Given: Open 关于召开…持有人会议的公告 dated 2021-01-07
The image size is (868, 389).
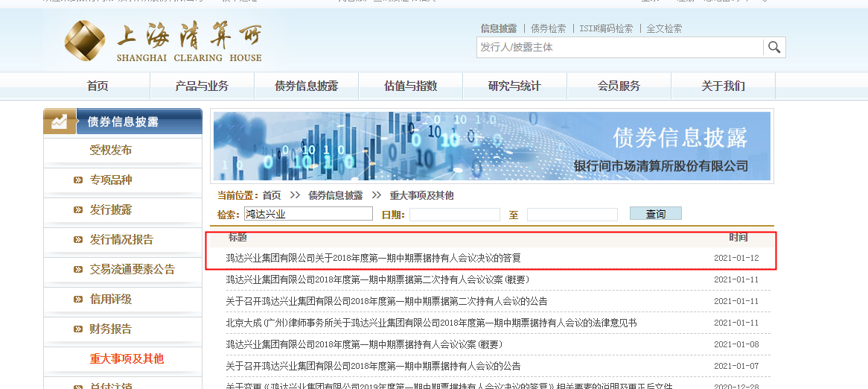Looking at the screenshot, I should (373, 367).
